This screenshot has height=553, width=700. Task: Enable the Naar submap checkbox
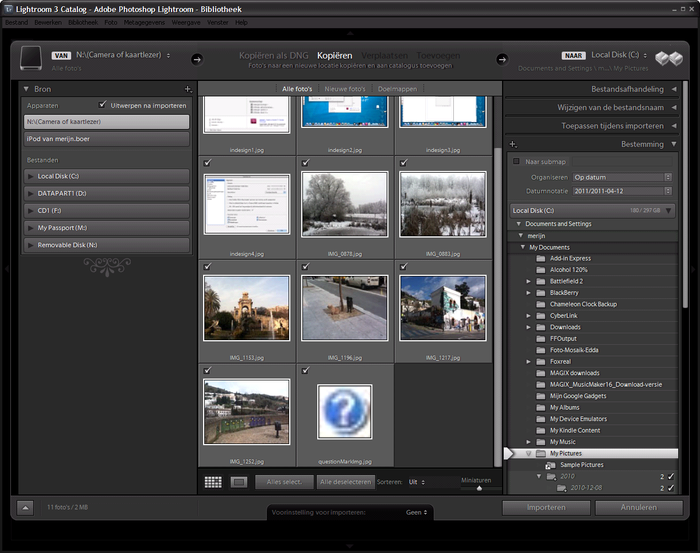pos(516,162)
